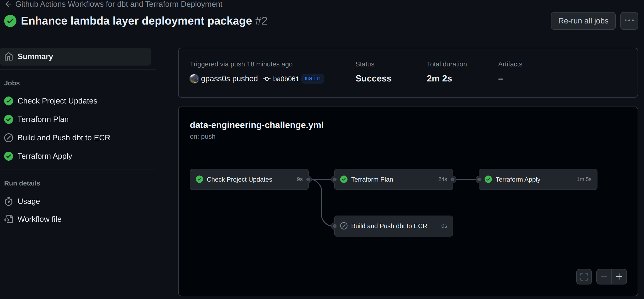Viewport: 644px width, 299px height.
Task: Click 'Enhance lambda layer deployment package' title
Action: point(136,21)
